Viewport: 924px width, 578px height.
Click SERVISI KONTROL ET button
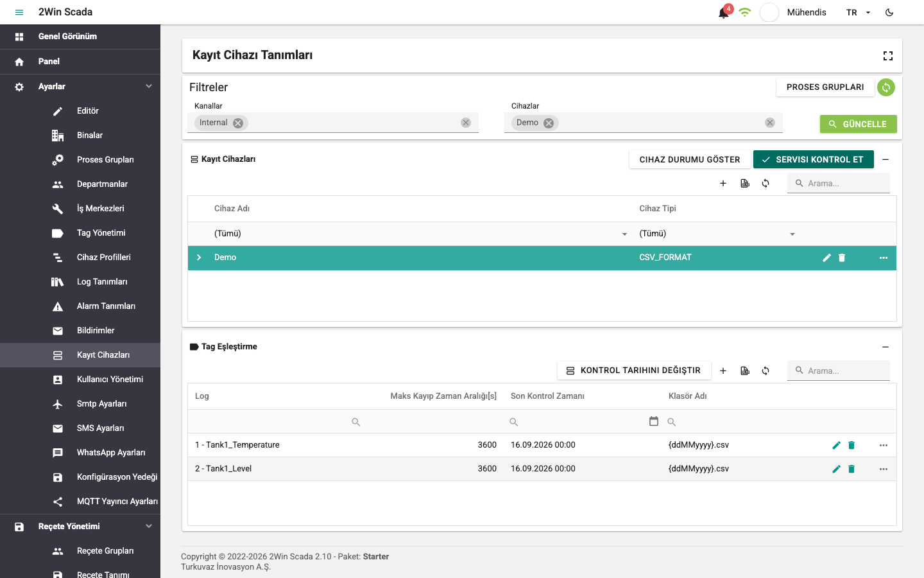click(814, 159)
